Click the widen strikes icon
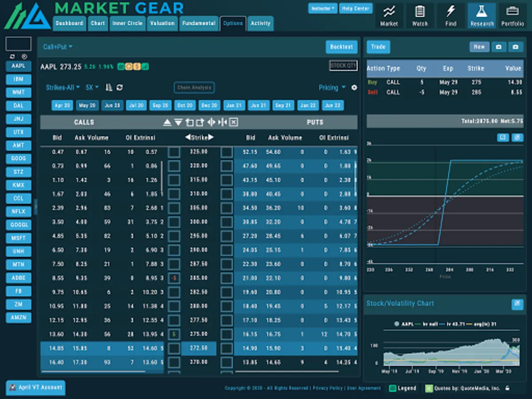 [211, 122]
